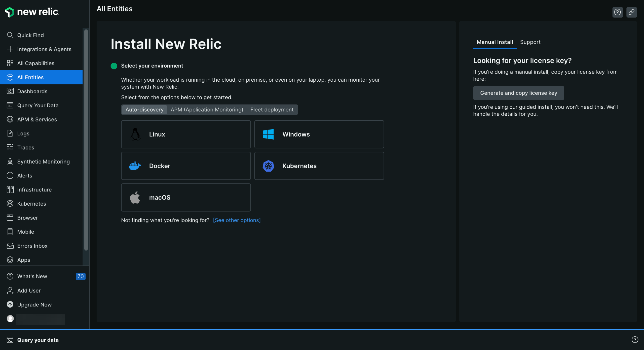Open Errors Inbox in sidebar
The height and width of the screenshot is (350, 644).
(x=32, y=246)
